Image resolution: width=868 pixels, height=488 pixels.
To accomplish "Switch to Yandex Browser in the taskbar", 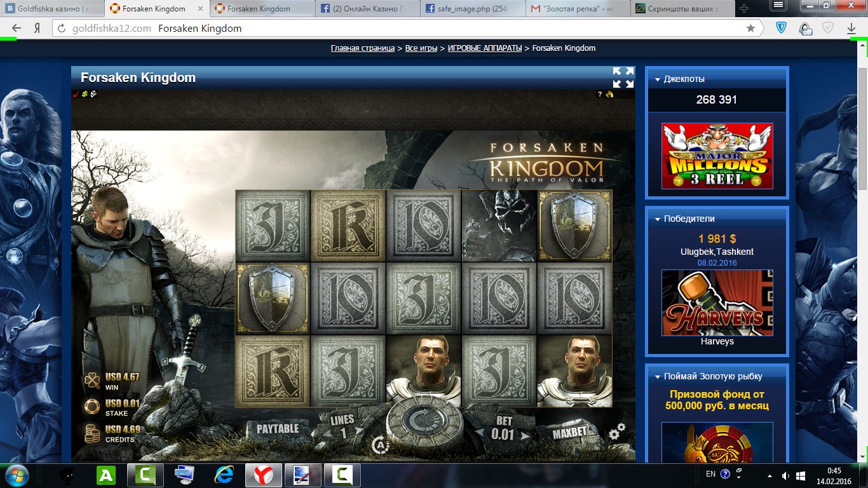I will (x=264, y=475).
